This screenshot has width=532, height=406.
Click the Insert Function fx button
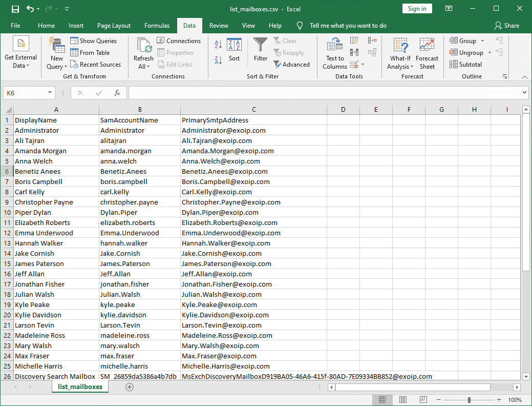click(117, 93)
